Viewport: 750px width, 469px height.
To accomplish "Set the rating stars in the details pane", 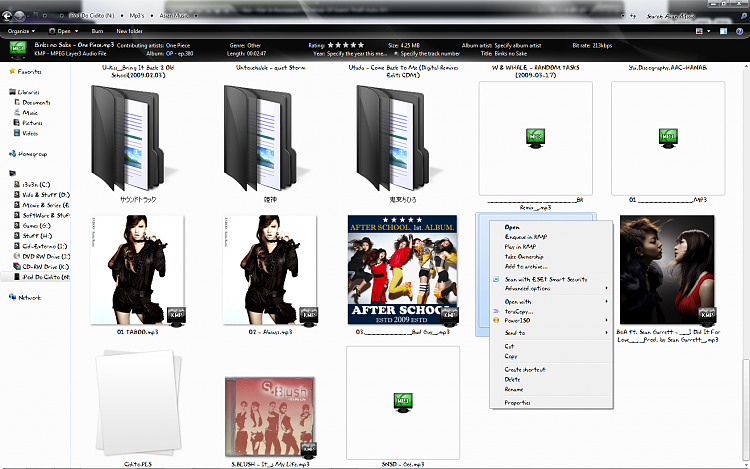I will (x=346, y=45).
